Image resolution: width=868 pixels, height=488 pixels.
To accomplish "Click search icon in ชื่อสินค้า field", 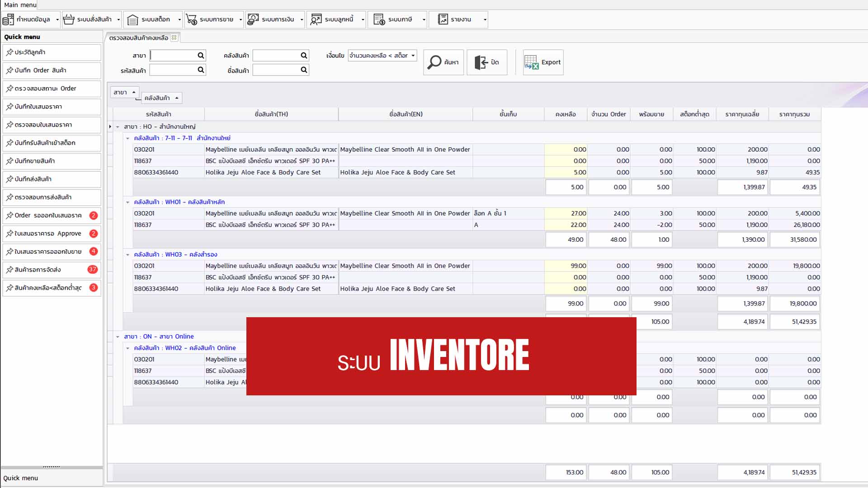I will [x=304, y=70].
